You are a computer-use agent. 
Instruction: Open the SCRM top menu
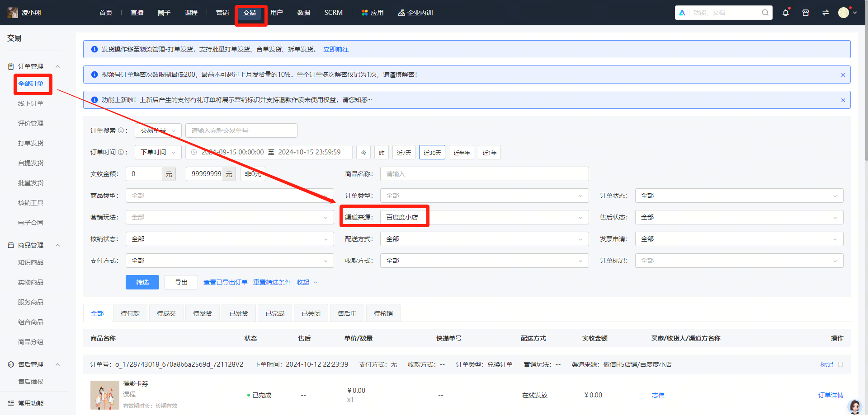point(334,13)
